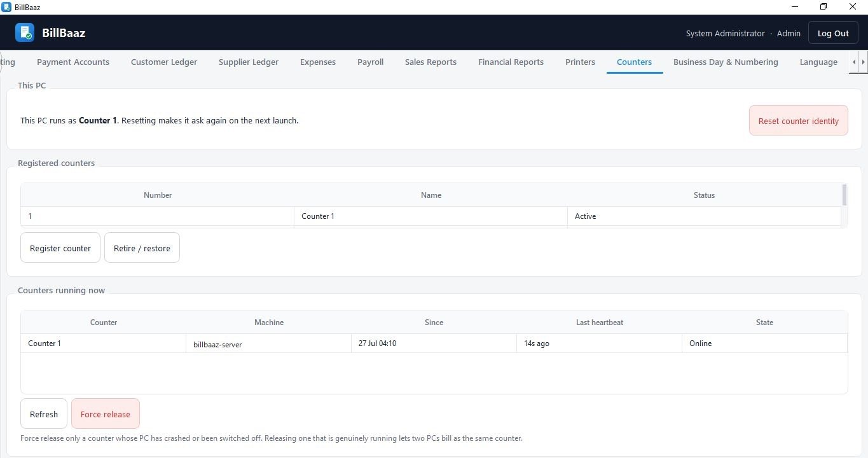
Task: Select the 'Counter 1' name cell in Registered counters
Action: (431, 216)
